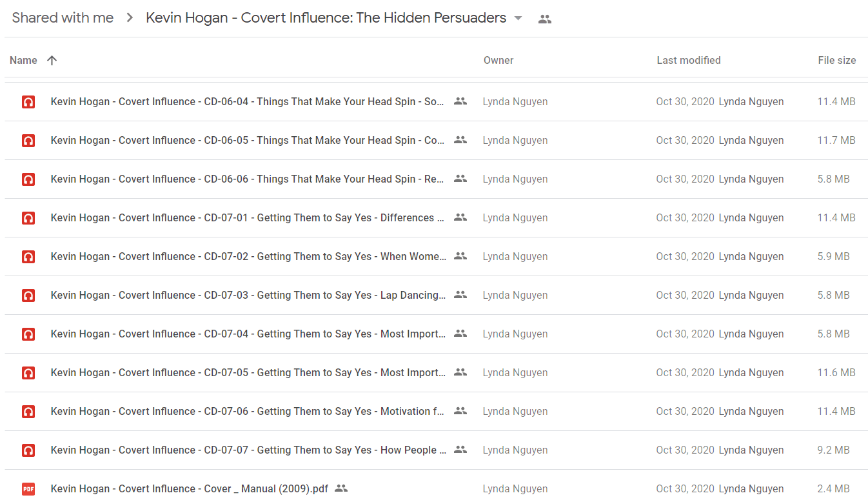
Task: Click the Oct 30, 2020 date on CD-06-05 row
Action: click(x=685, y=140)
